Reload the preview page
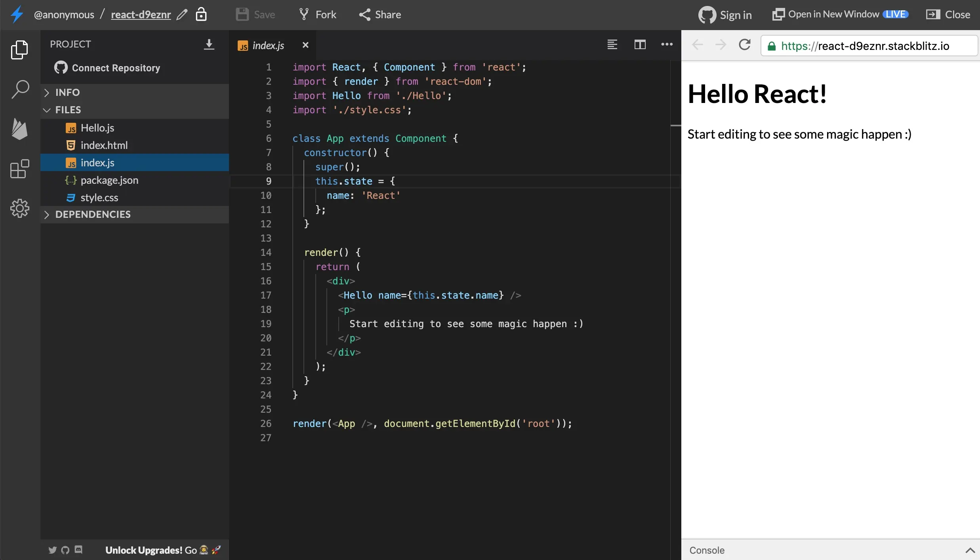 [x=745, y=45]
